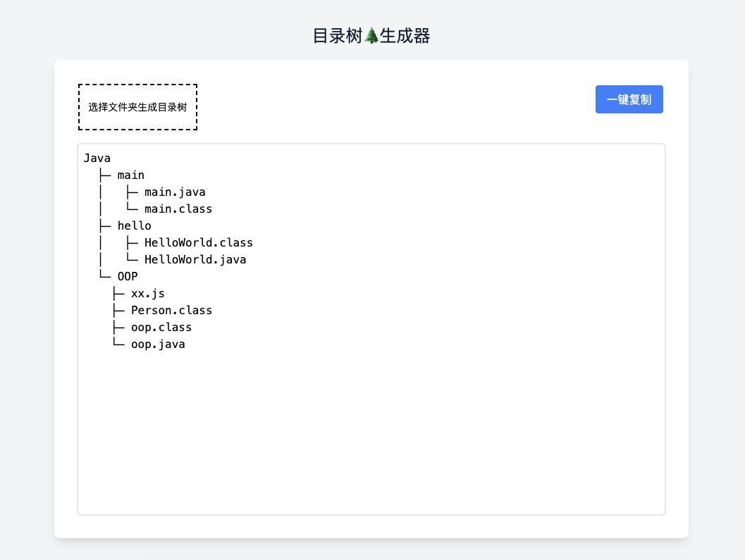Select the hello folder node

point(134,225)
